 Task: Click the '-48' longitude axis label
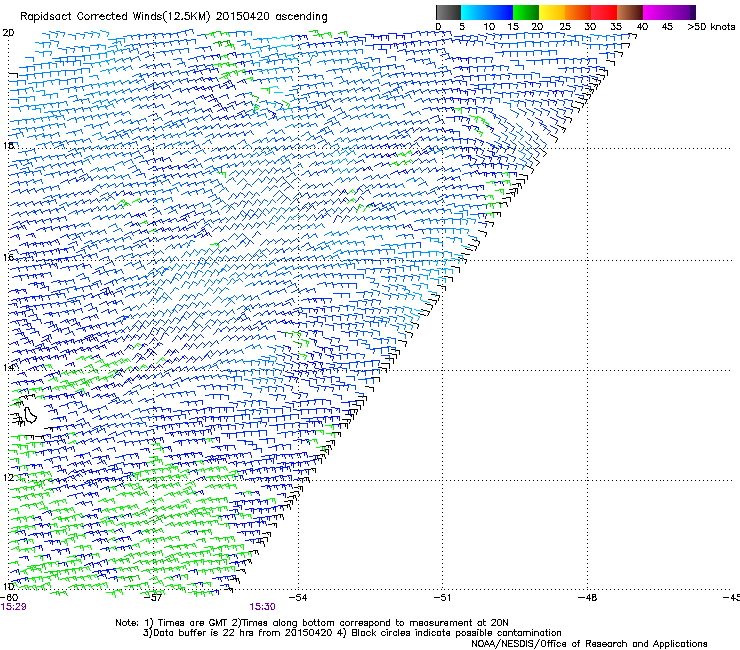587,597
